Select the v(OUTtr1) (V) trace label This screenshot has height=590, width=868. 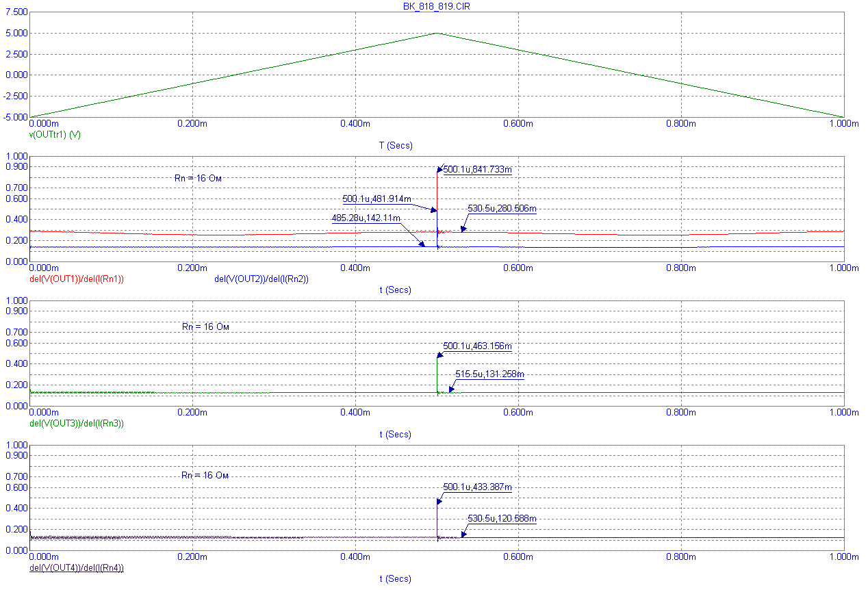[x=55, y=135]
